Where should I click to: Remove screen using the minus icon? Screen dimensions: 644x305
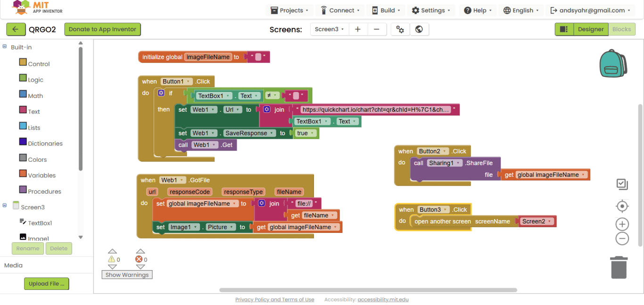377,29
